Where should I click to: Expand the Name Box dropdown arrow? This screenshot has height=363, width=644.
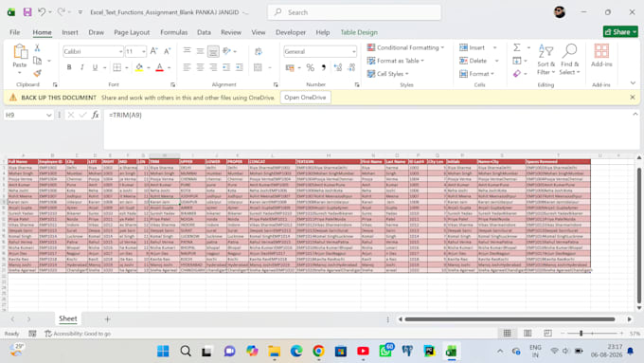coord(49,115)
